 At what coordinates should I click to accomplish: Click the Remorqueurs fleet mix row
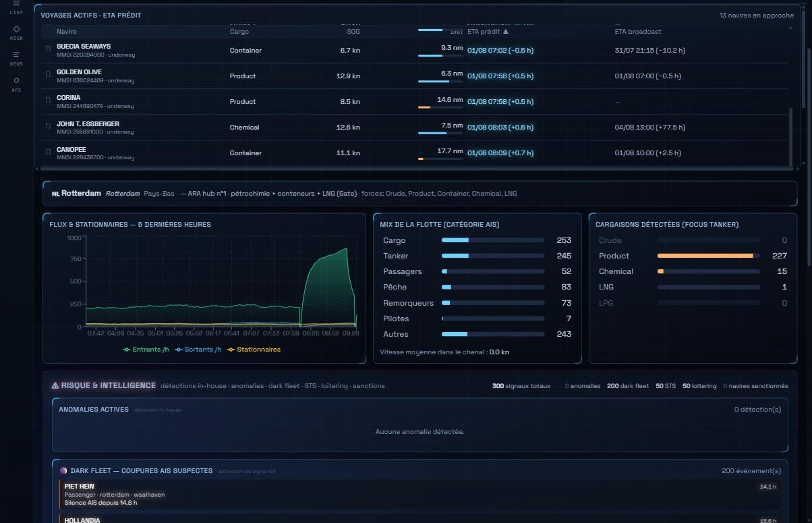point(477,303)
